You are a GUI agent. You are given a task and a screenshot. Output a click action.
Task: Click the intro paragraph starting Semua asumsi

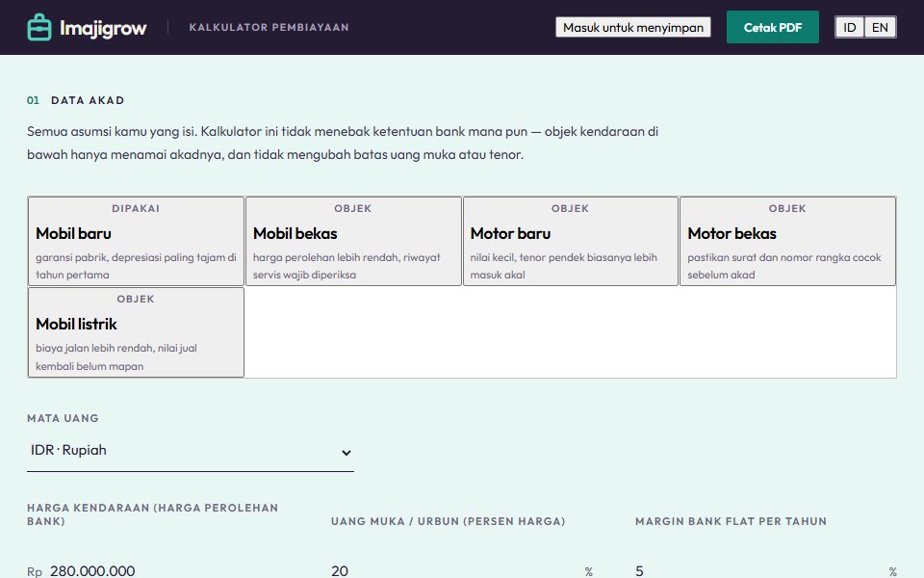click(x=343, y=143)
